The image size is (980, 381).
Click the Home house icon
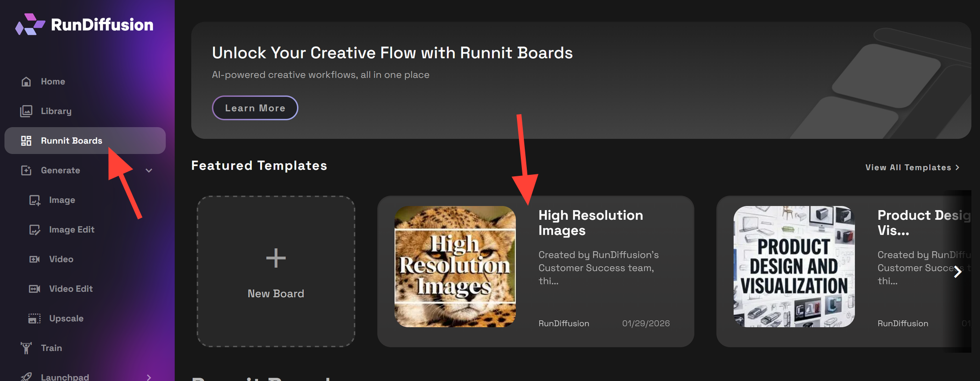(26, 82)
